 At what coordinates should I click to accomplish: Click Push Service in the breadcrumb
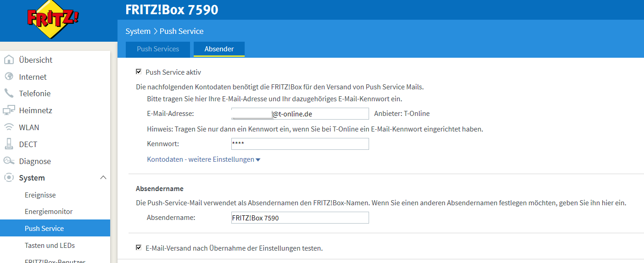(x=181, y=31)
